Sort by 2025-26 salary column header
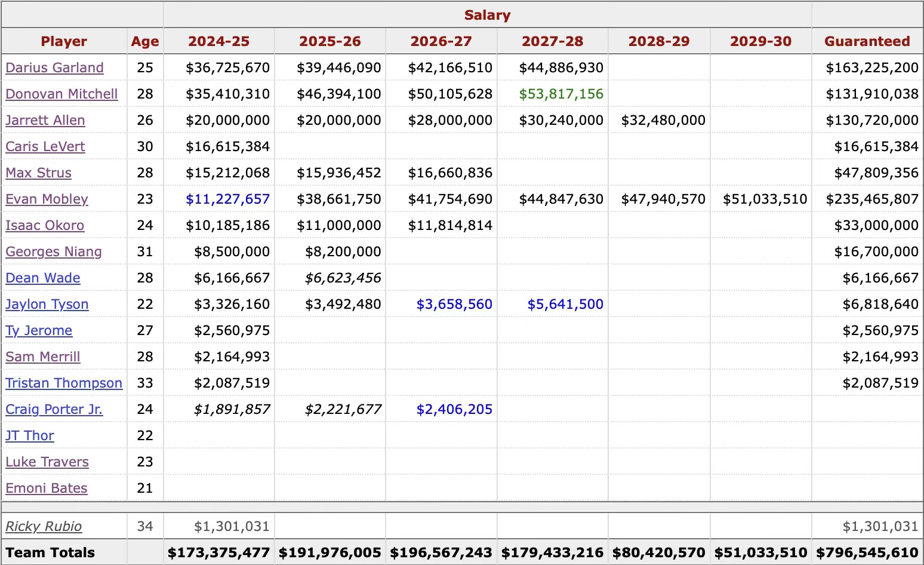Screen dimensions: 924x565 tap(330, 41)
